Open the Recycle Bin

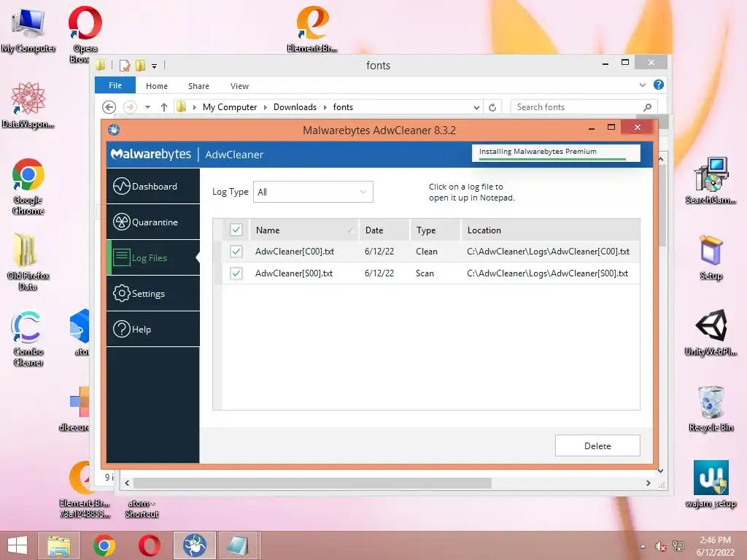coord(711,409)
